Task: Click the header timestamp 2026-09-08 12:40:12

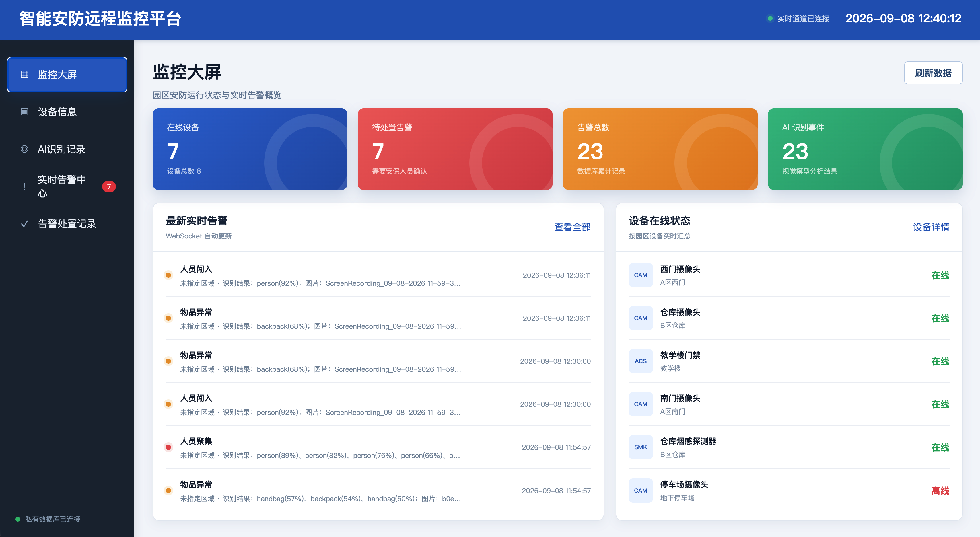Action: (x=903, y=18)
